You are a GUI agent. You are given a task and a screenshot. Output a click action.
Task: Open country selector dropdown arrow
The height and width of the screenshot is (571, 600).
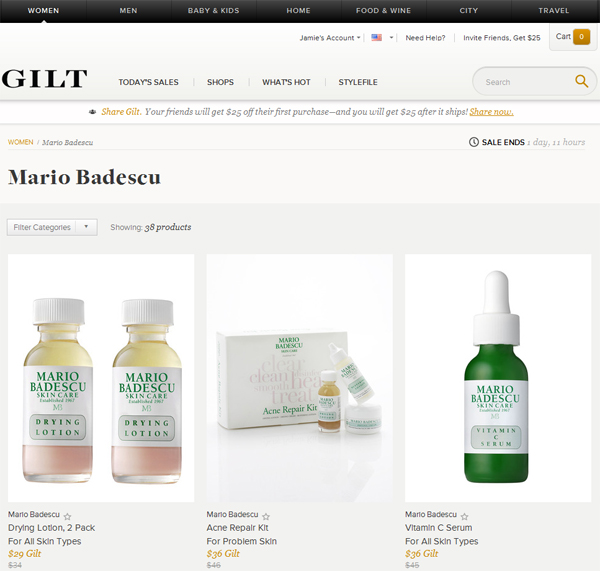tap(391, 38)
